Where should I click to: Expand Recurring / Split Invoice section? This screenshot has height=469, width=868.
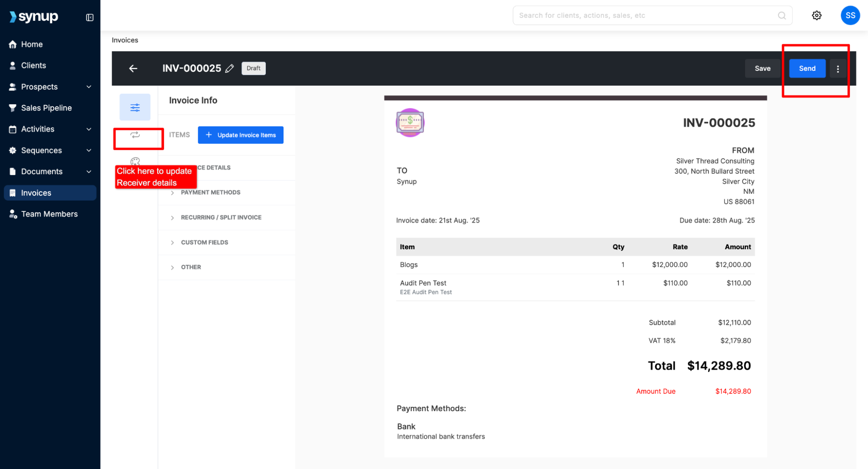pos(226,218)
